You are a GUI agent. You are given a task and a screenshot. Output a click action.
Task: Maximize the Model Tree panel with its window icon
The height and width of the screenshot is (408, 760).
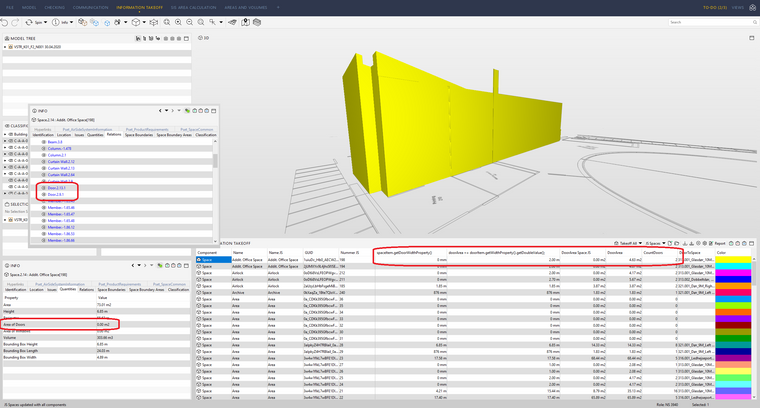coord(186,38)
